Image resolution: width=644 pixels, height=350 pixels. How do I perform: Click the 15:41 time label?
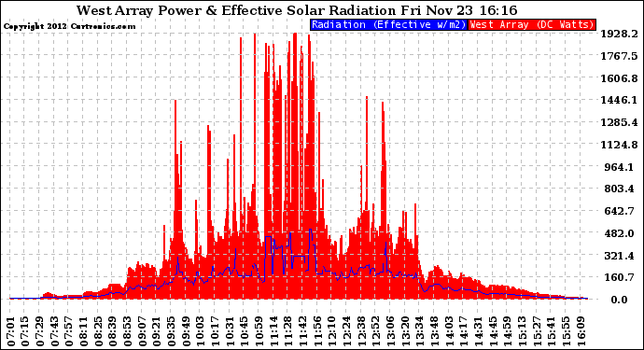(552, 331)
